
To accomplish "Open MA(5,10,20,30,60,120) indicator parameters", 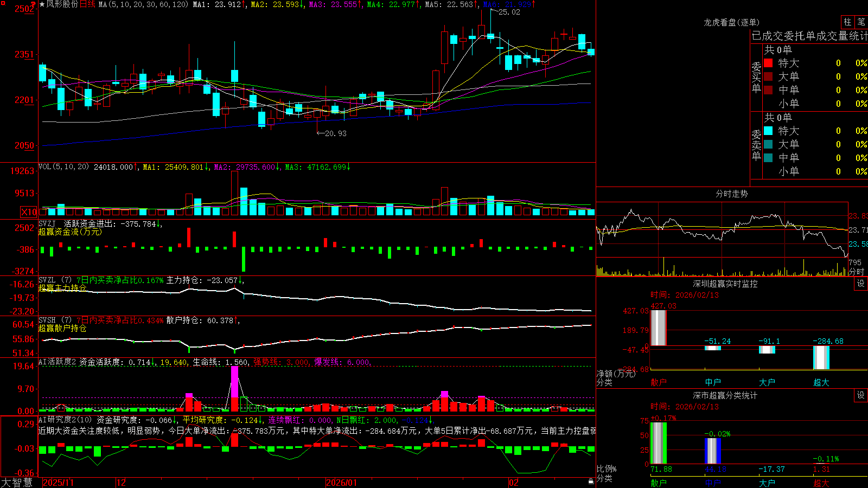I will pyautogui.click(x=144, y=4).
